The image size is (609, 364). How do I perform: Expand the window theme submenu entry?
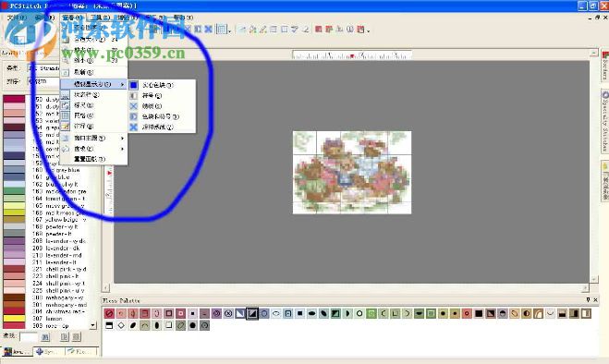click(x=93, y=138)
